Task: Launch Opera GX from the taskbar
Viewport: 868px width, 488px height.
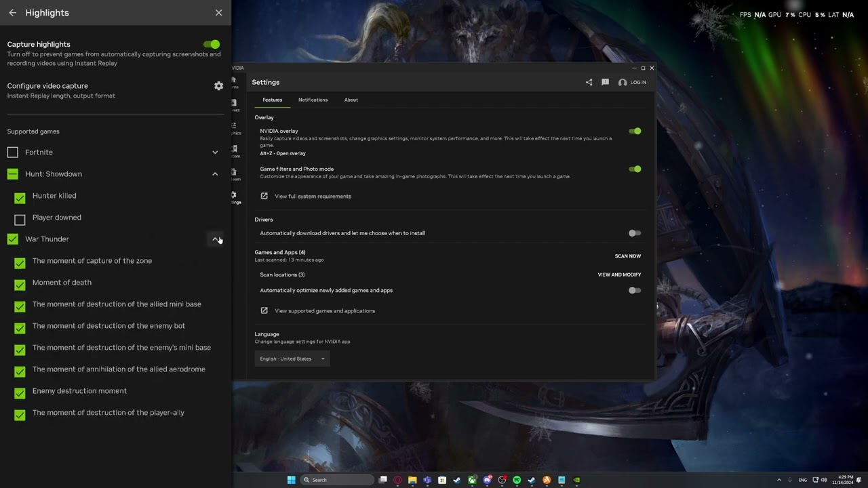Action: point(397,480)
